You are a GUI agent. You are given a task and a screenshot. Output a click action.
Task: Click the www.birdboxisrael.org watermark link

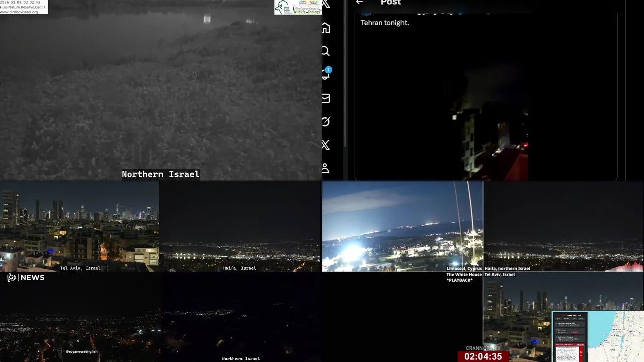[19, 12]
